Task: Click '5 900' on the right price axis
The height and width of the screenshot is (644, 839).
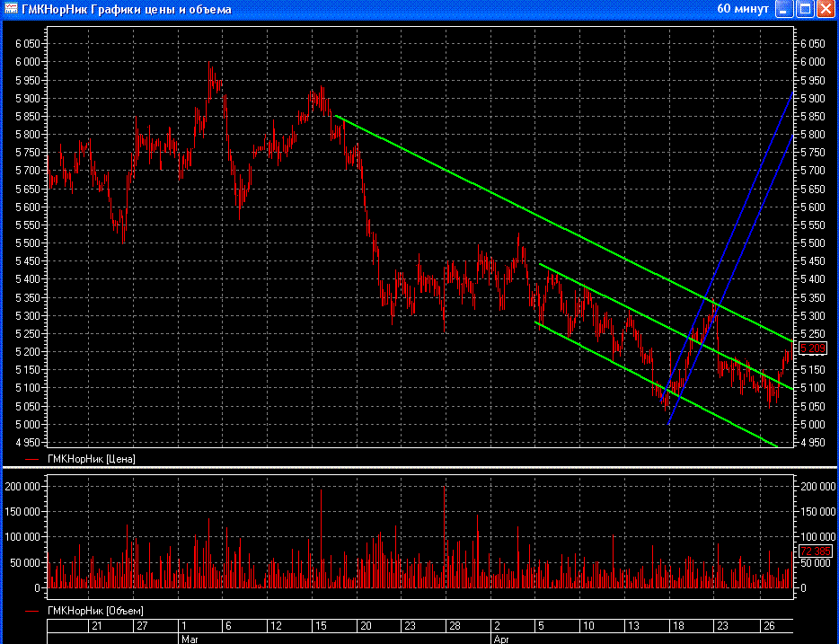Action: coord(813,99)
